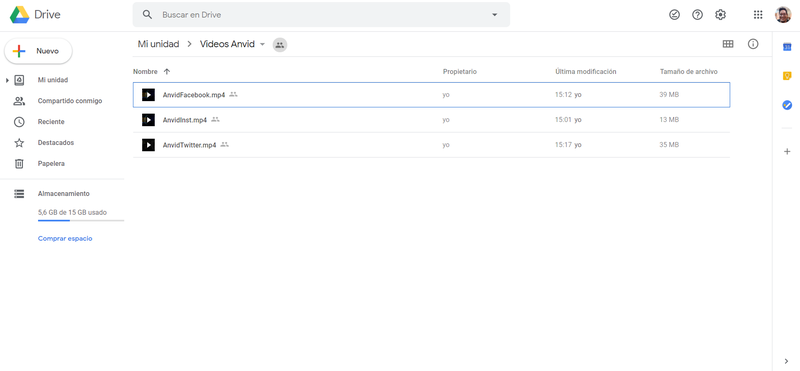The width and height of the screenshot is (800, 371).
Task: Open Google Calendar side panel
Action: click(787, 47)
